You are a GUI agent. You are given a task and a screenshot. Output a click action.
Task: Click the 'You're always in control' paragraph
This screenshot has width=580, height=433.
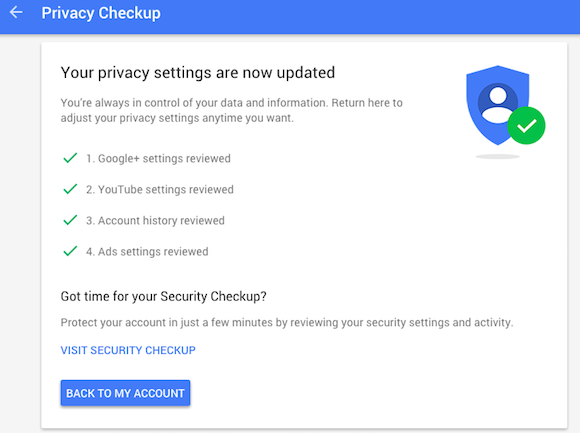232,110
